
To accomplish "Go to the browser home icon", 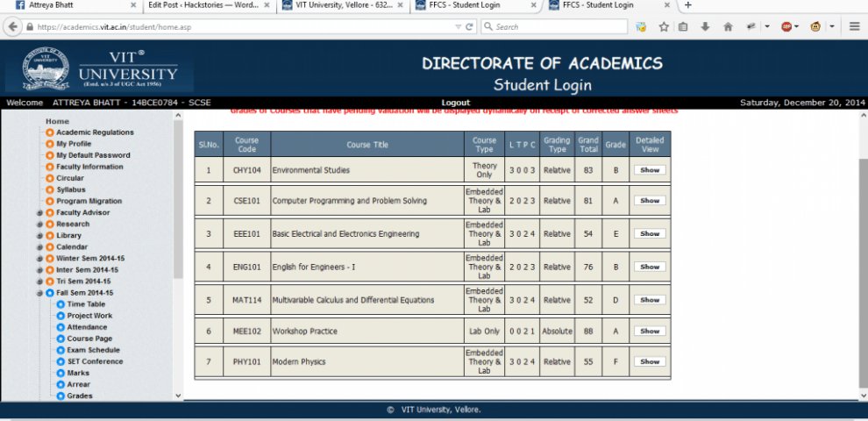I will pyautogui.click(x=728, y=26).
